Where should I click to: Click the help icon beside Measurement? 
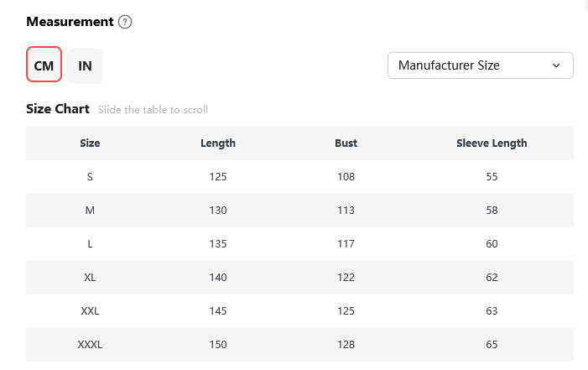coord(125,22)
